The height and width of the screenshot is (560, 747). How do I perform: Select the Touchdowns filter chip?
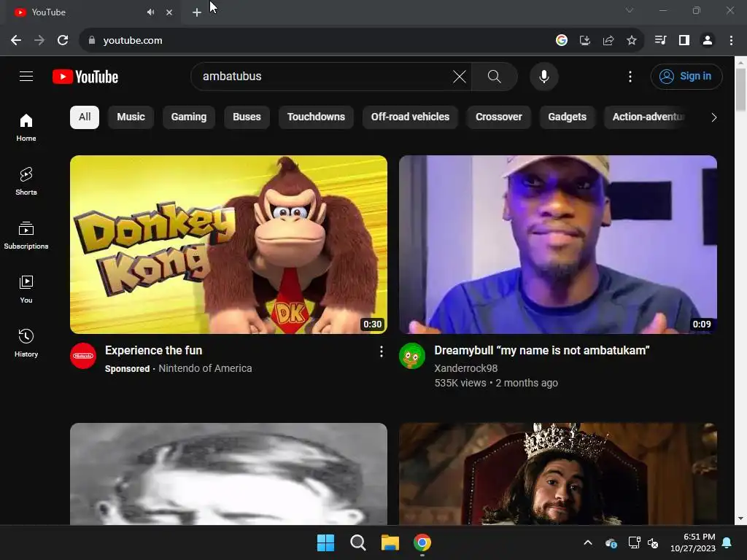tap(316, 117)
